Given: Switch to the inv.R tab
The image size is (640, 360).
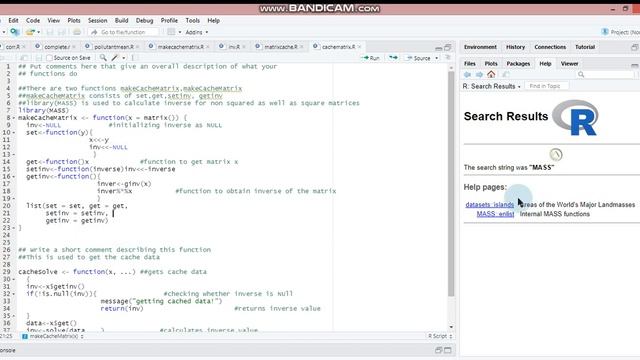Looking at the screenshot, I should [x=233, y=47].
